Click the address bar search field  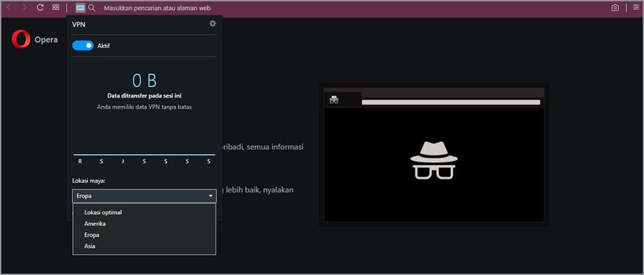(158, 8)
